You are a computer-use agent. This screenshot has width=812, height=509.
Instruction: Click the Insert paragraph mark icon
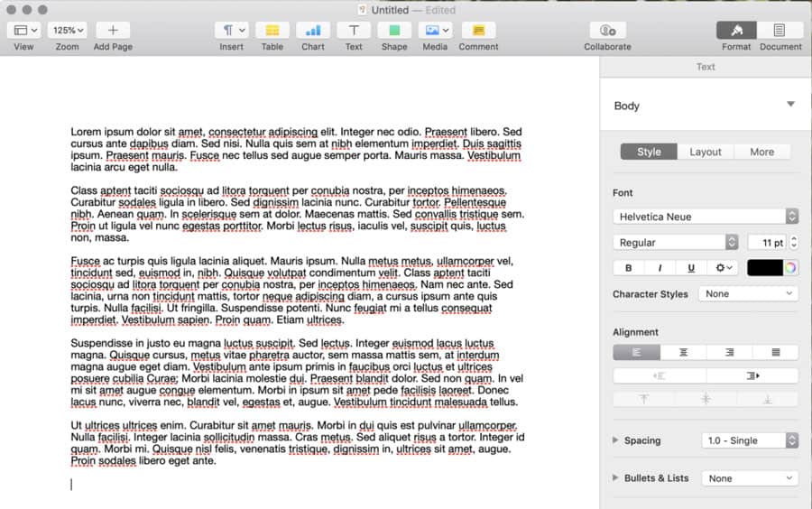click(x=227, y=31)
